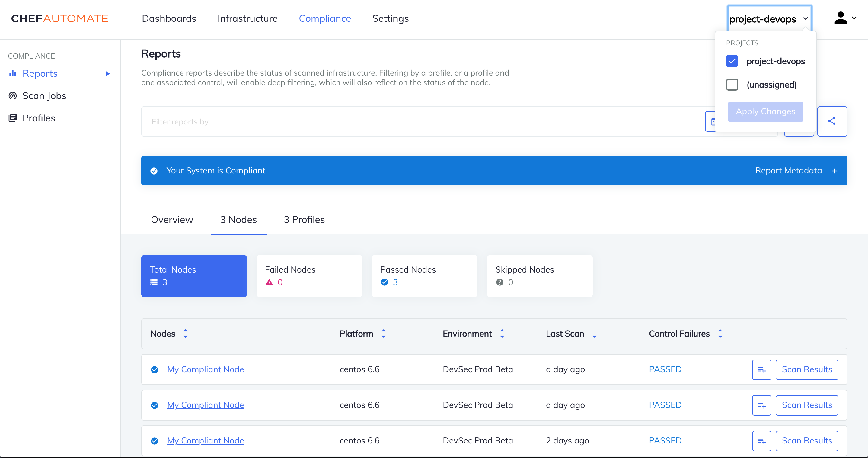Click the add-to-filter icon on the first node row

761,370
